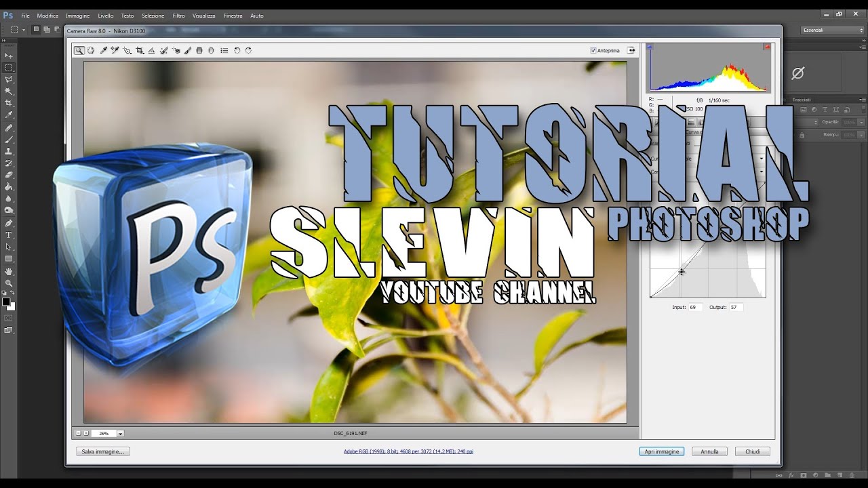Select the Hand tool in Photoshop toolbar
The width and height of the screenshot is (868, 488).
pos(9,271)
